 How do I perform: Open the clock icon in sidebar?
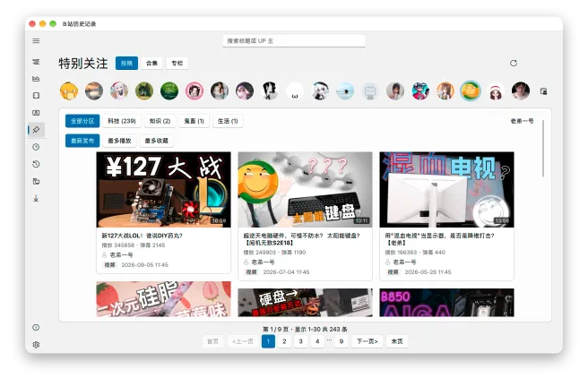tap(36, 147)
